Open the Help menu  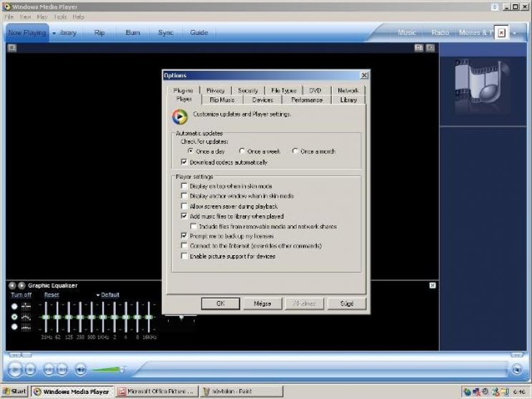[78, 16]
